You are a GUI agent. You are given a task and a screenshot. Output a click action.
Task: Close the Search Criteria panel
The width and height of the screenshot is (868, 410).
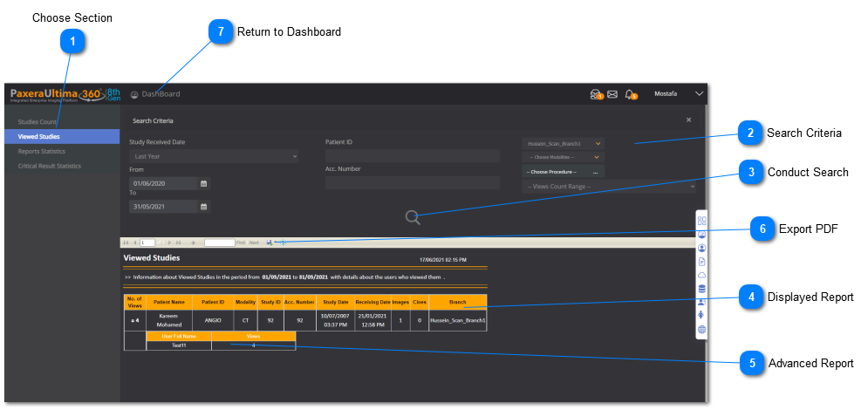[688, 120]
